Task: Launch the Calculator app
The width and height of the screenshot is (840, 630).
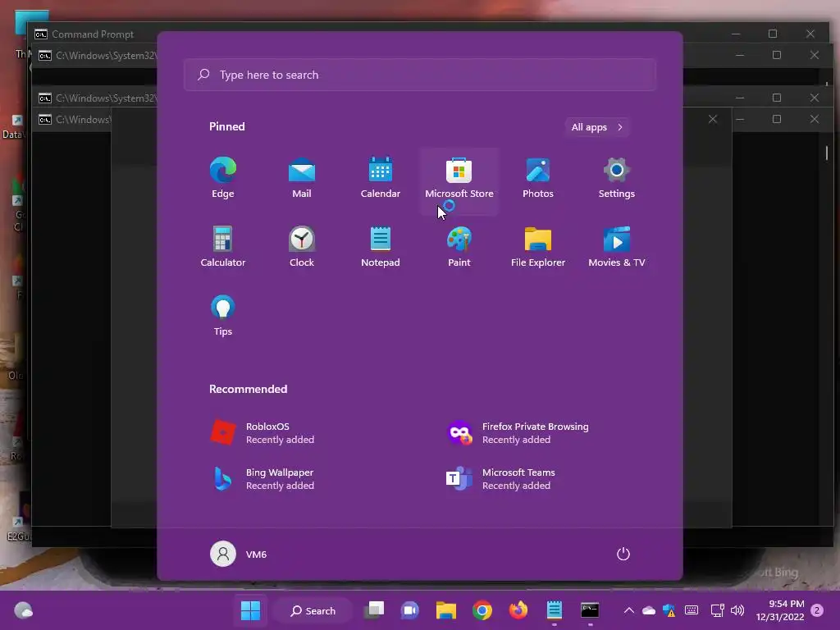Action: [x=223, y=248]
